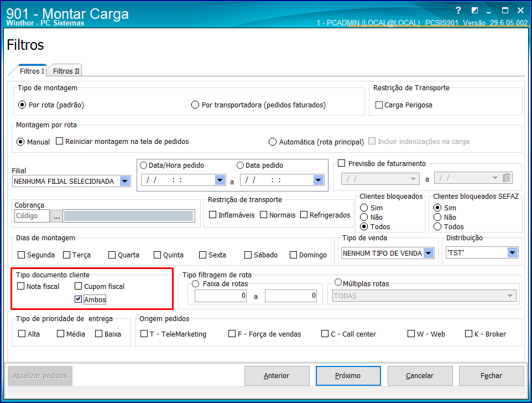Select Por rota (padrão) radio button
The image size is (532, 403).
coord(22,105)
